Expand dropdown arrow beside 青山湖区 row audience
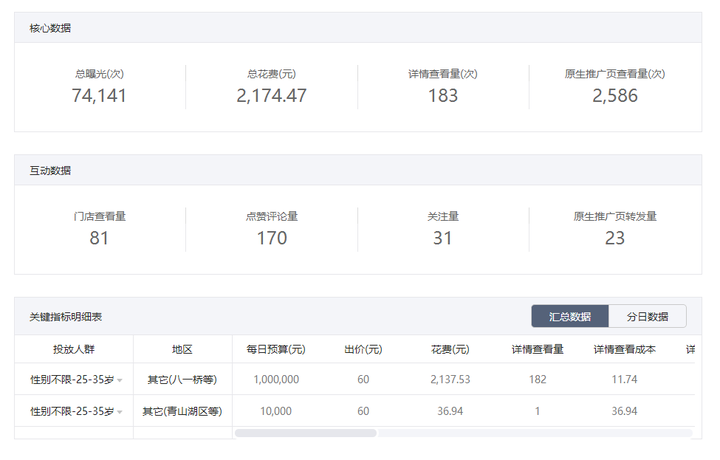 click(120, 412)
